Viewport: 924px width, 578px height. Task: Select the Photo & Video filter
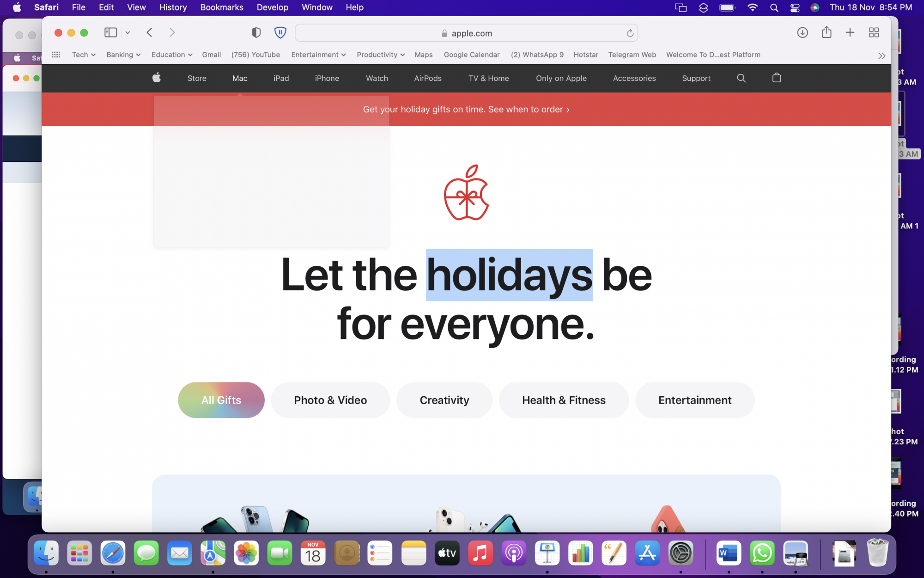(330, 400)
